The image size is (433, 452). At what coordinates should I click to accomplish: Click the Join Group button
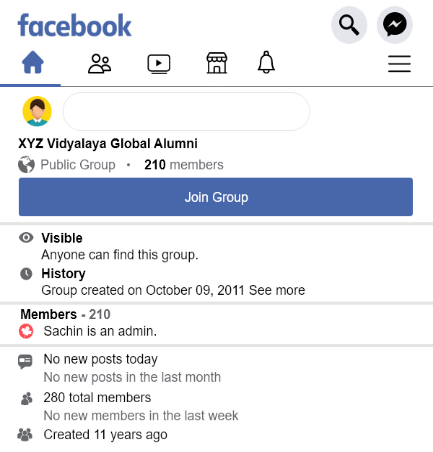[216, 197]
